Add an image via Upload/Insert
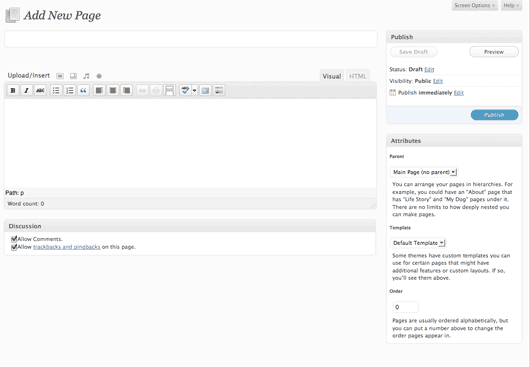 pos(60,76)
